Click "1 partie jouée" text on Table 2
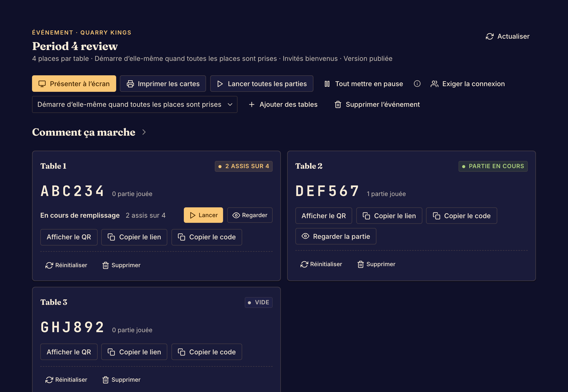The width and height of the screenshot is (568, 392). pos(386,194)
